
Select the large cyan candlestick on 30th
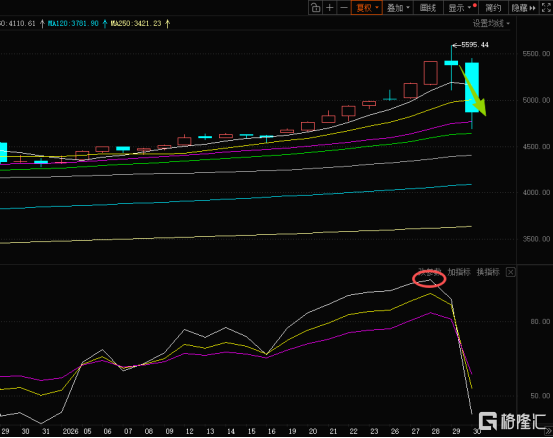click(472, 87)
